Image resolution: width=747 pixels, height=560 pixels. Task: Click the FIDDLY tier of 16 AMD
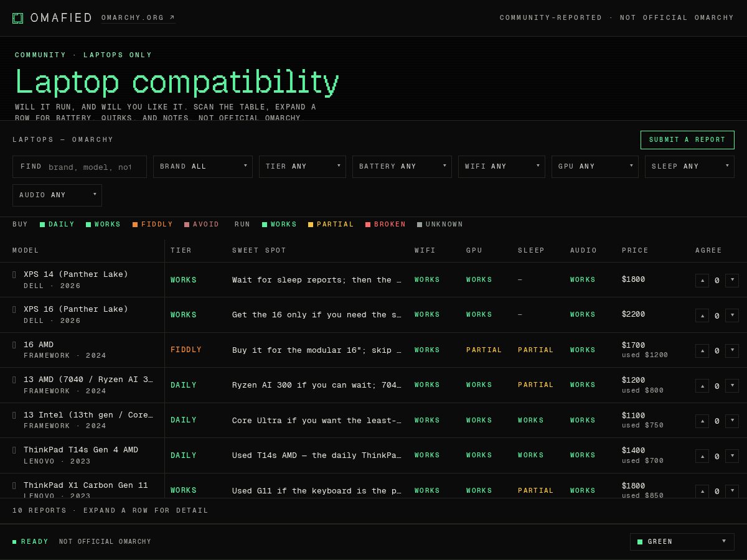tap(186, 350)
